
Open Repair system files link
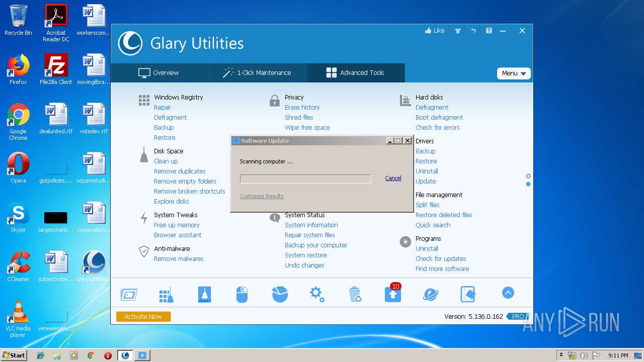pos(309,235)
